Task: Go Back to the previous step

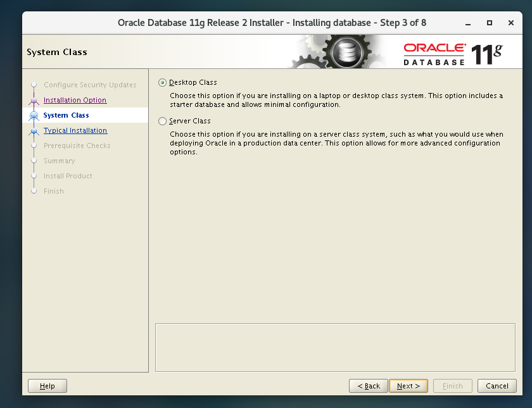Action: 369,386
